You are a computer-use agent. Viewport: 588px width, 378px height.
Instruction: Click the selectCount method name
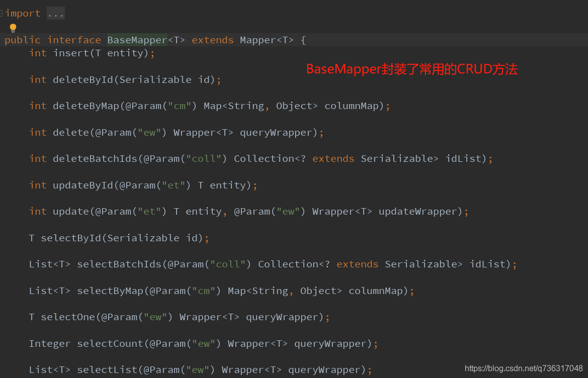tap(110, 344)
